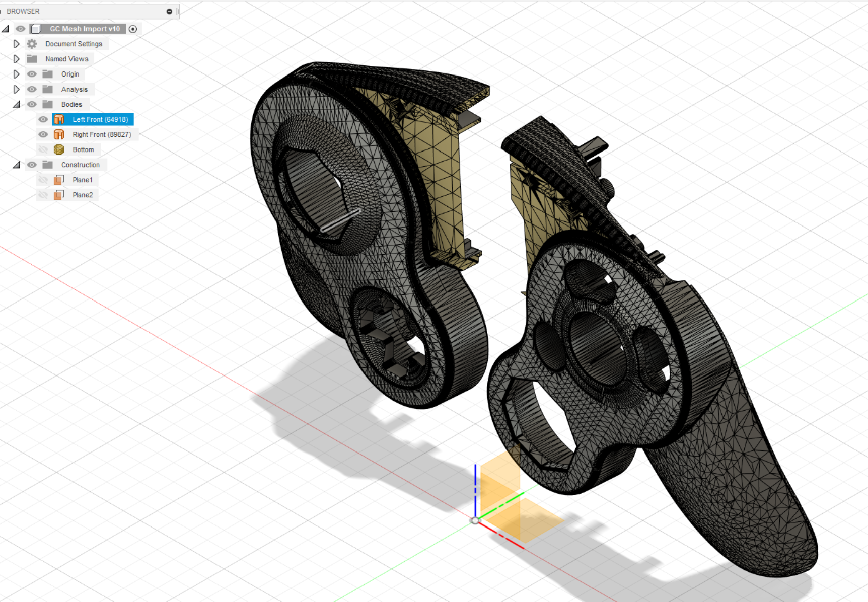Click the Named Views folder icon

32,59
